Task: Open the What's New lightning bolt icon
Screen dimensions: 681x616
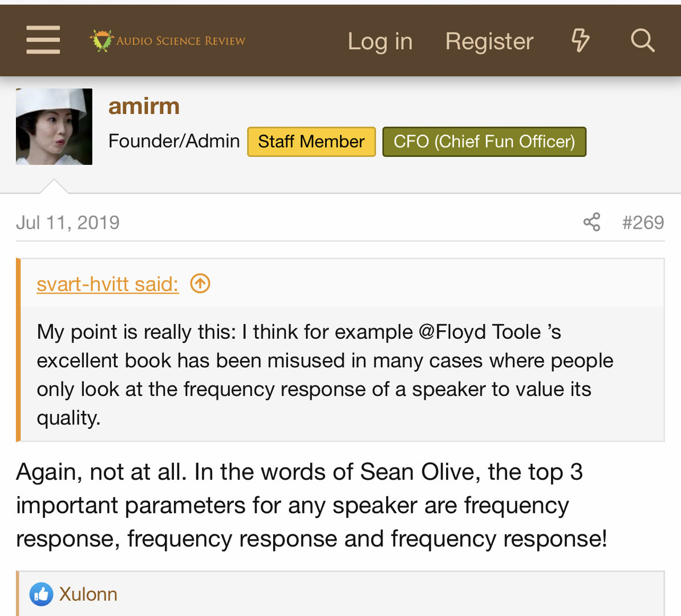Action: tap(580, 40)
